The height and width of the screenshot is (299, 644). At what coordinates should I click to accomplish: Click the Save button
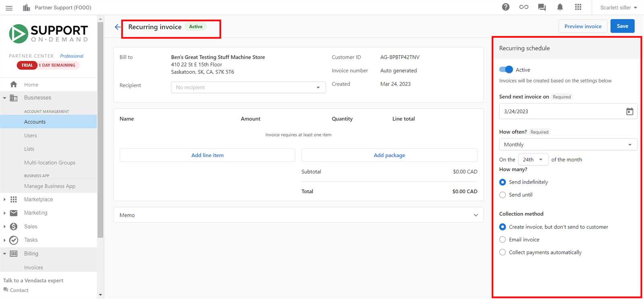pos(622,26)
